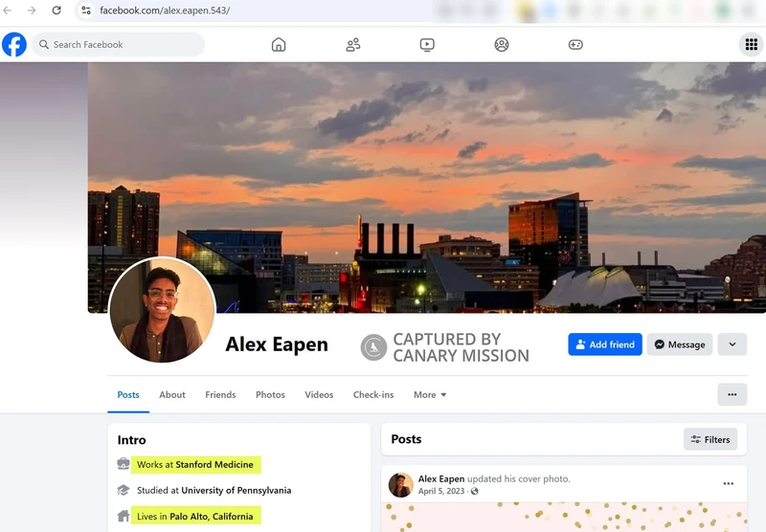Switch to the Photos tab

coord(270,394)
